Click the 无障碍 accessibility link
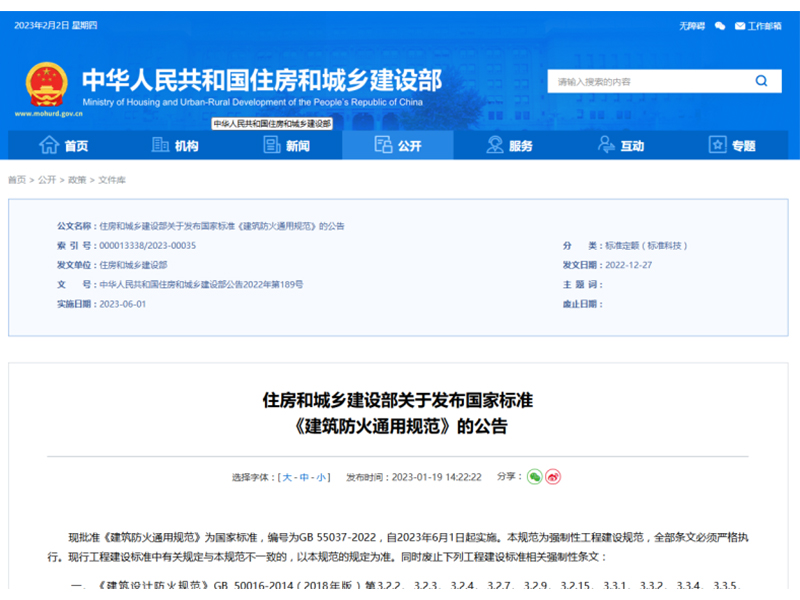The image size is (800, 600). click(x=692, y=25)
